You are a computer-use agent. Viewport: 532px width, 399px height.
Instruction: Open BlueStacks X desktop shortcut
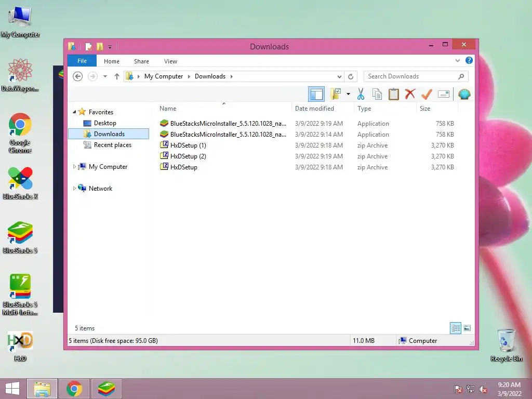[x=20, y=183]
